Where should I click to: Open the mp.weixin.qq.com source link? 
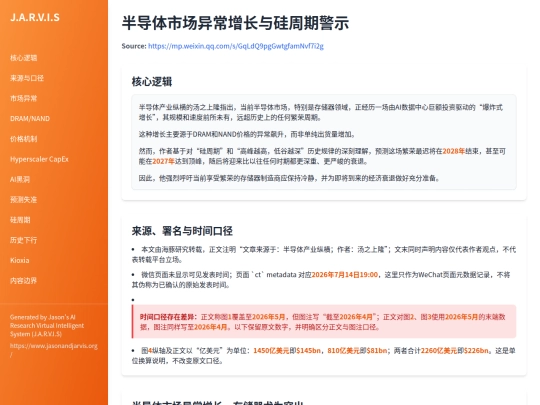pyautogui.click(x=236, y=46)
